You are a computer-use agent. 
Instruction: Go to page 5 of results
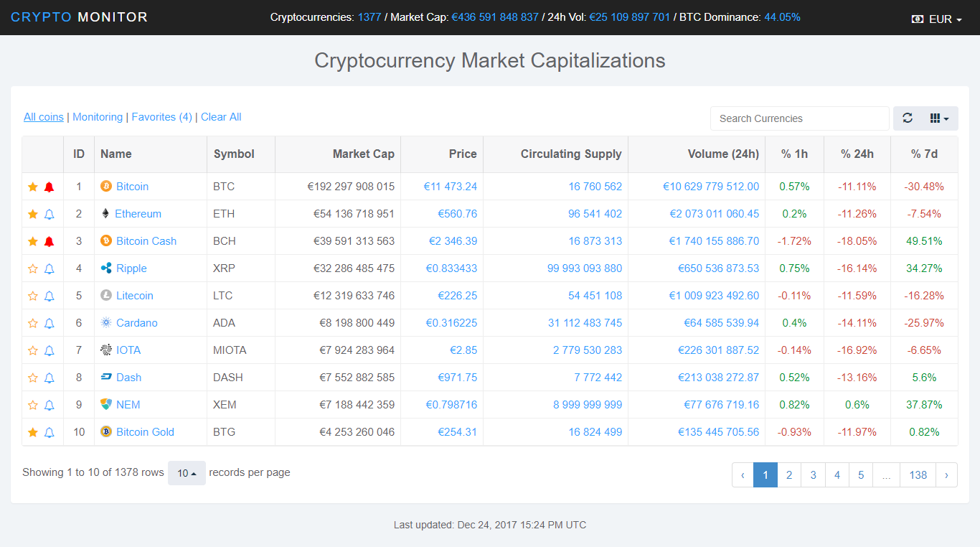(x=861, y=475)
